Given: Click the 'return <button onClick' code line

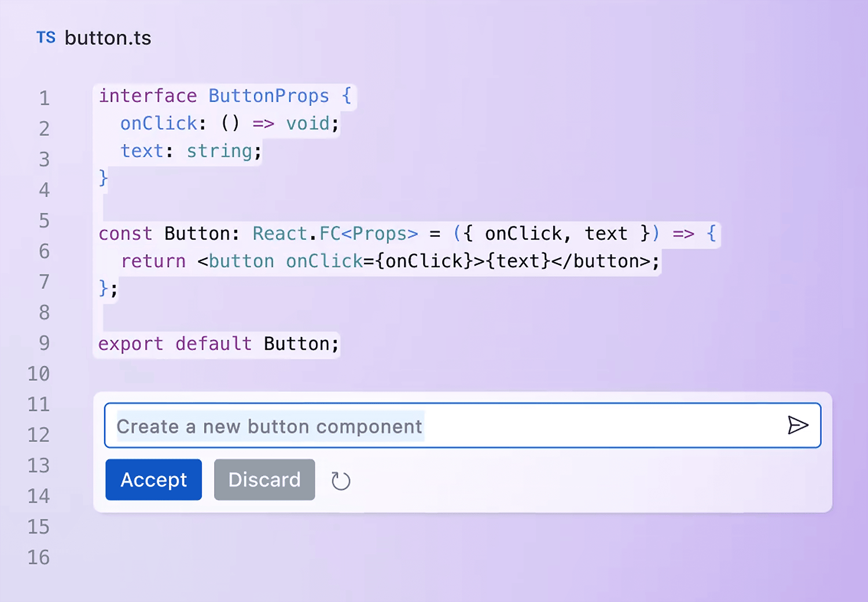Looking at the screenshot, I should [390, 261].
